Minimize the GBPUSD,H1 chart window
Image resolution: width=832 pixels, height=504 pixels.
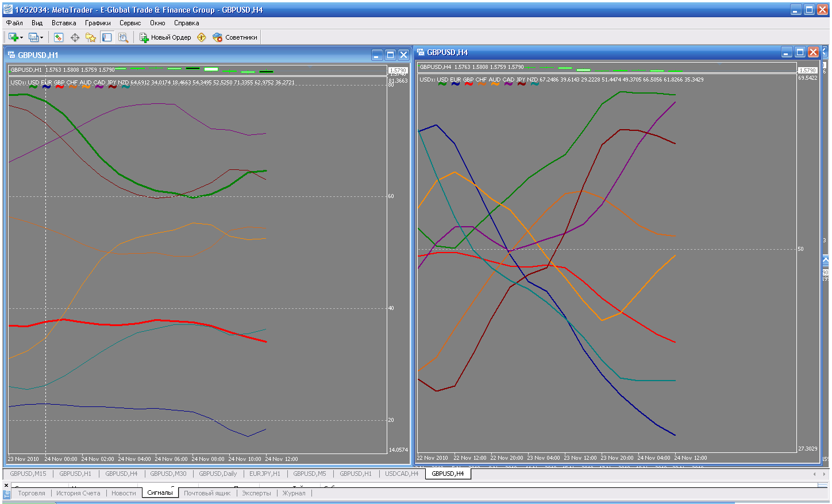[x=377, y=55]
